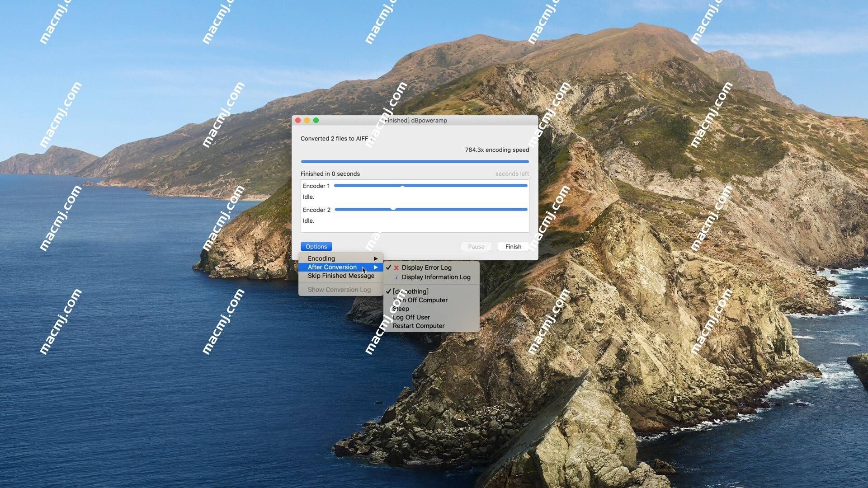Screen dimensions: 868x488
Task: Click Show Conversion Log menu item
Action: [339, 290]
